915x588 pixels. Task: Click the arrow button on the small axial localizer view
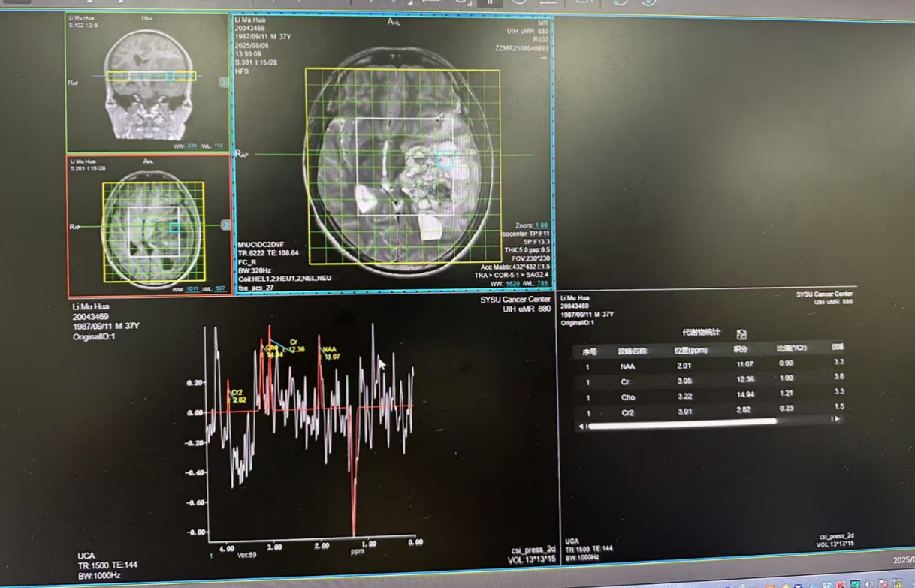[225, 225]
